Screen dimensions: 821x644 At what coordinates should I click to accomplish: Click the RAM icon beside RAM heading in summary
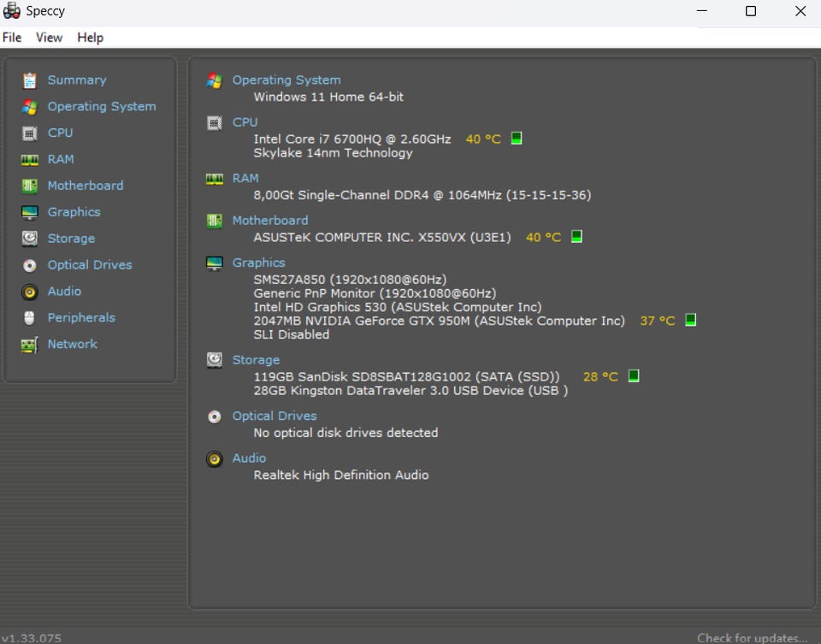pyautogui.click(x=214, y=179)
